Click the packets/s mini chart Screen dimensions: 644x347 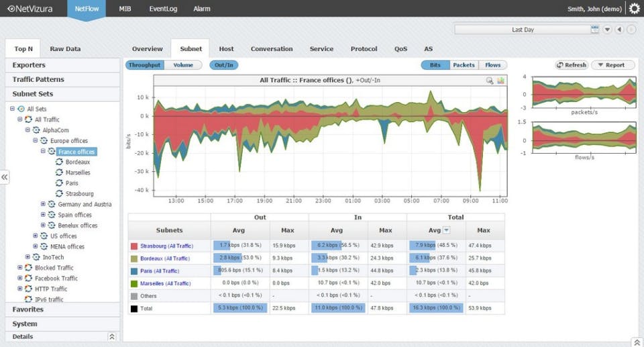click(x=584, y=92)
